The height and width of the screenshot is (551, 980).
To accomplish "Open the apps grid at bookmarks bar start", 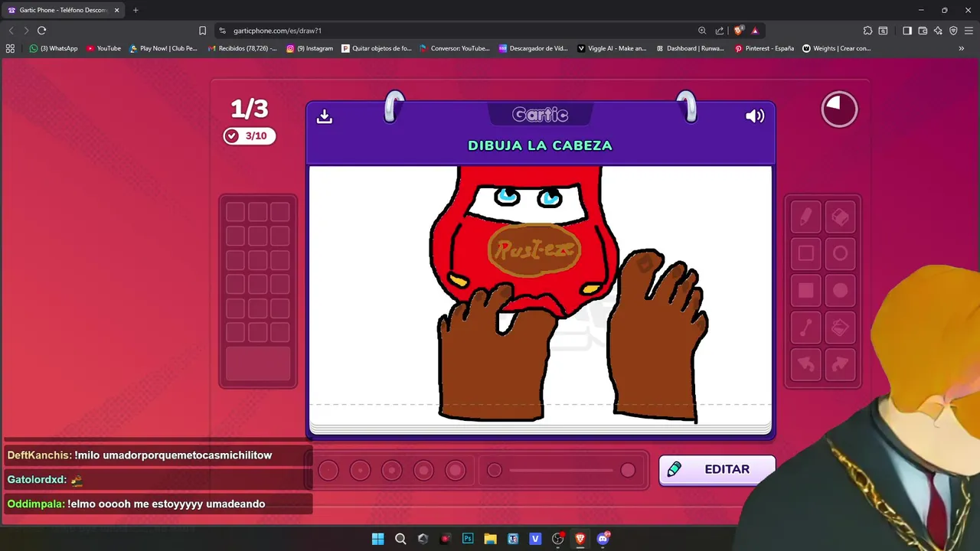I will [10, 48].
